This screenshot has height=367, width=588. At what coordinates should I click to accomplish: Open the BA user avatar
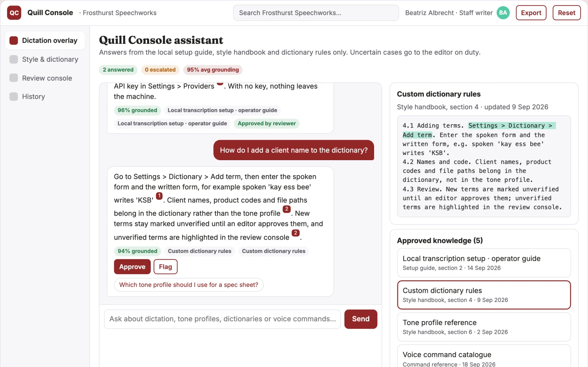click(503, 13)
